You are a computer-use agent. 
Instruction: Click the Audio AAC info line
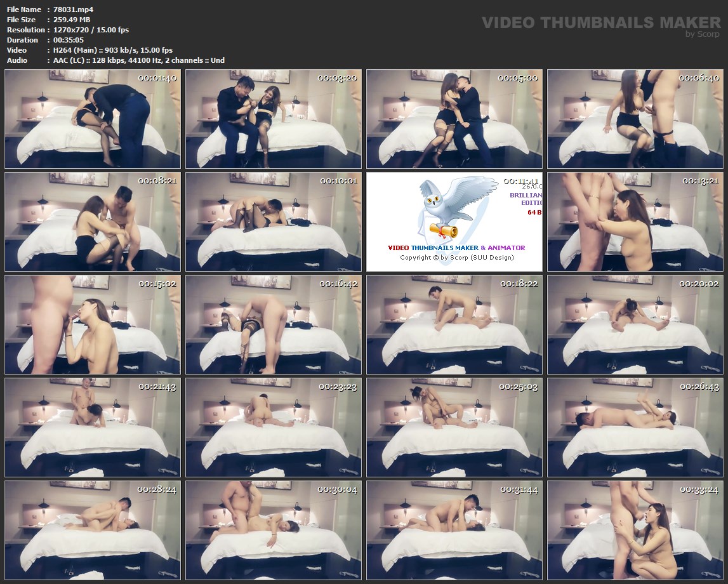pyautogui.click(x=139, y=60)
